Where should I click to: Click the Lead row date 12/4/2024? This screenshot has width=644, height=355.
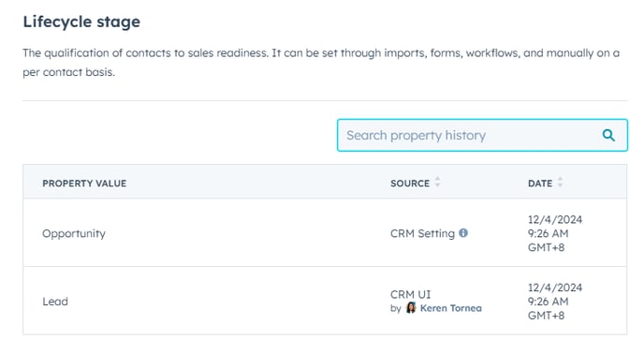555,288
